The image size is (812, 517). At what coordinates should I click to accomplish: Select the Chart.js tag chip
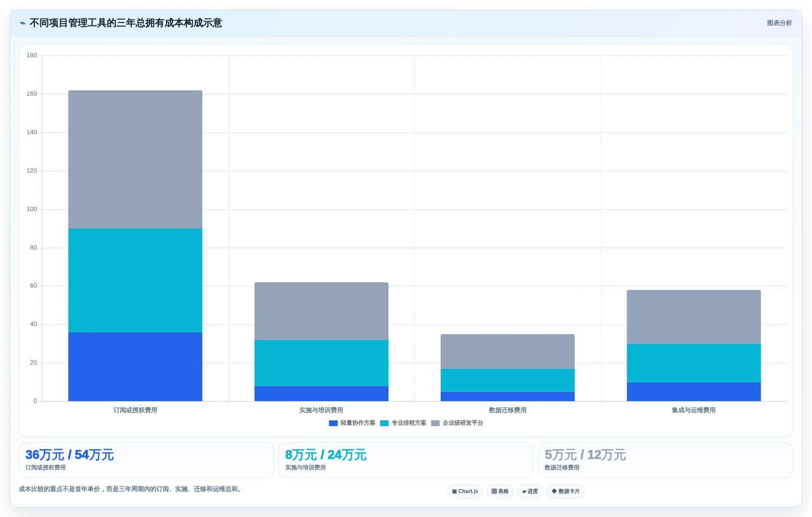coord(465,492)
